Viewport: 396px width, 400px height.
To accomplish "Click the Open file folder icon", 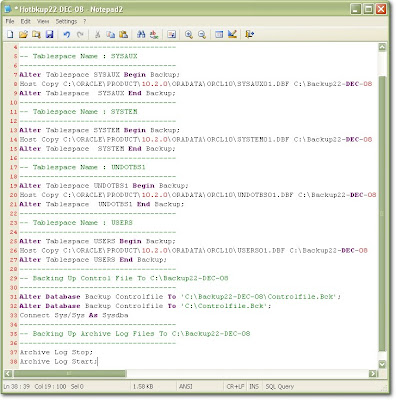I will click(23, 34).
